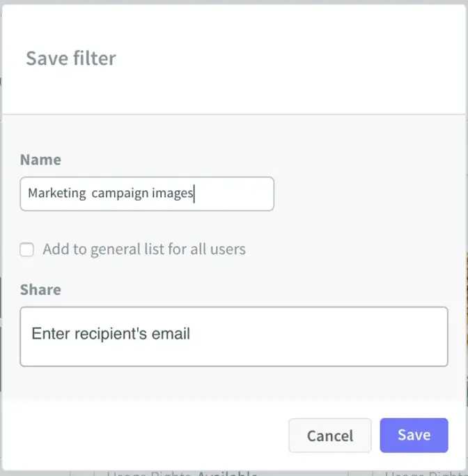Click the "Name" field label
This screenshot has height=476, width=468.
[40, 160]
